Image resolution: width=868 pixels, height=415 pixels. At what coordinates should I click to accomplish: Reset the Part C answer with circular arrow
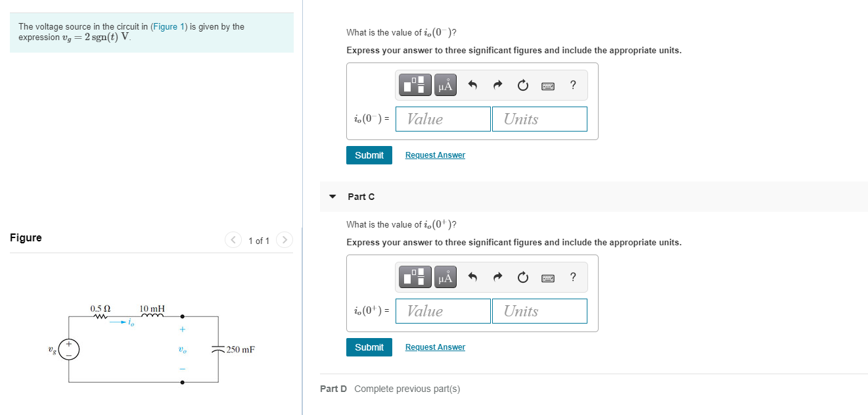tap(522, 278)
